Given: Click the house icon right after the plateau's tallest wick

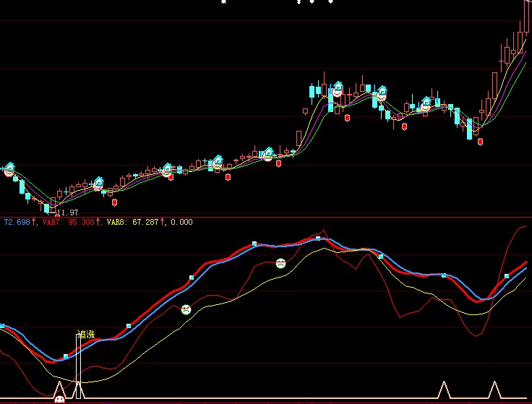Looking at the screenshot, I should click(x=338, y=87).
